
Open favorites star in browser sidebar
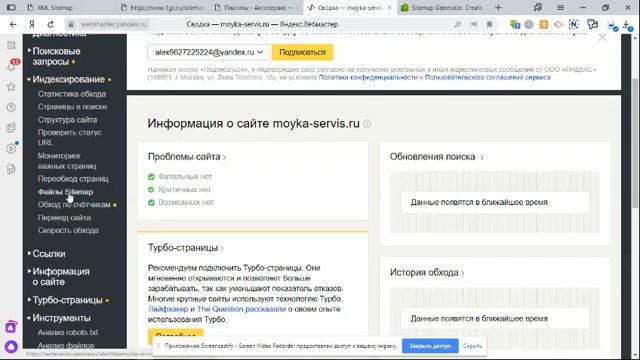pos(11,87)
